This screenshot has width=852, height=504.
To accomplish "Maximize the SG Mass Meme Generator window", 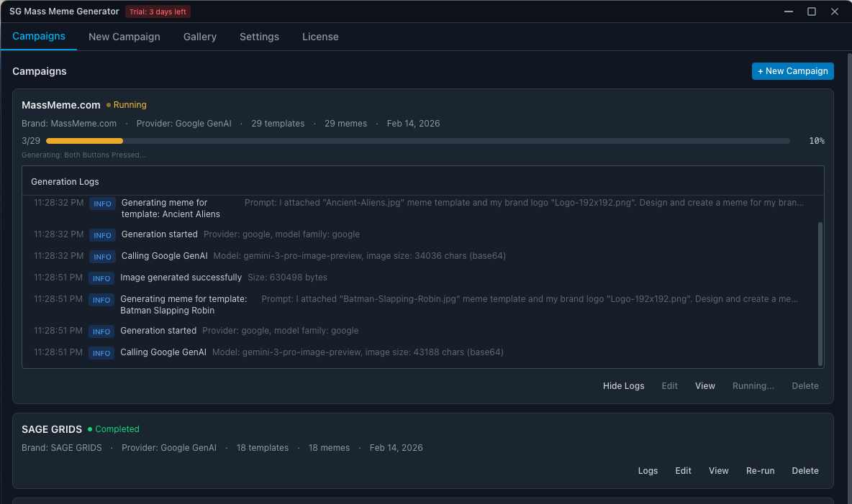I will click(811, 12).
